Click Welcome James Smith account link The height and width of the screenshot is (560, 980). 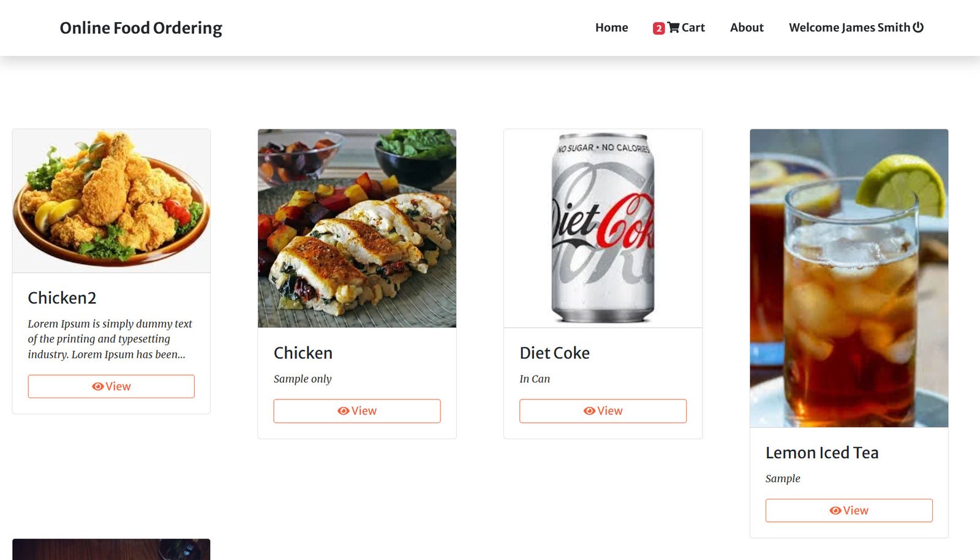tap(849, 28)
